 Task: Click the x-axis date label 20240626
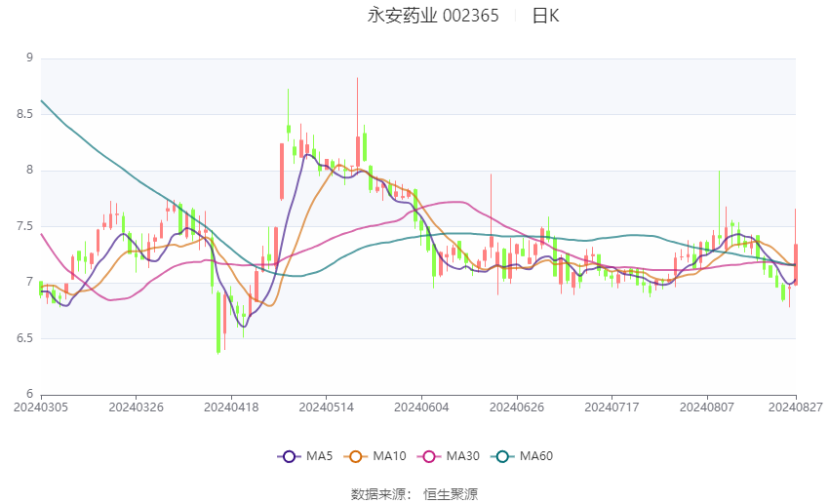click(x=517, y=407)
